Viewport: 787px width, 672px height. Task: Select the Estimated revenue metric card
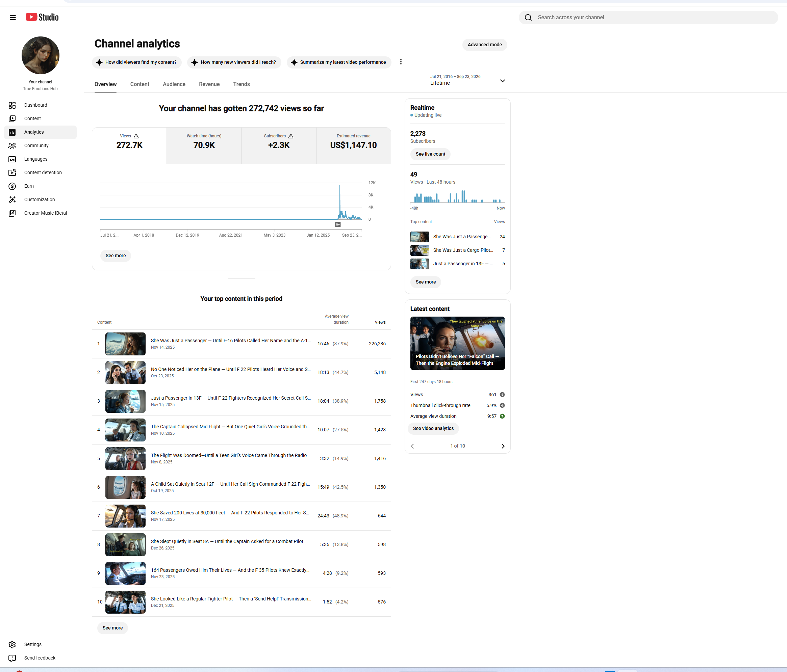tap(354, 146)
